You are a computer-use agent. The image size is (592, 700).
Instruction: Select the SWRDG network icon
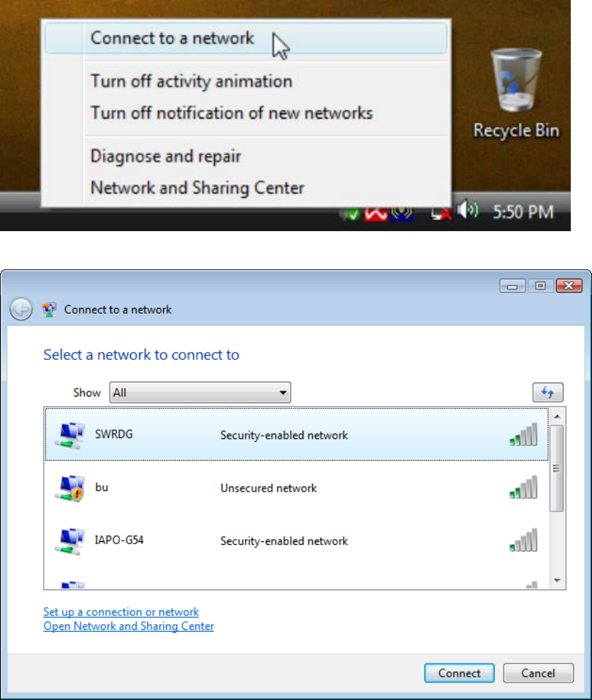70,435
